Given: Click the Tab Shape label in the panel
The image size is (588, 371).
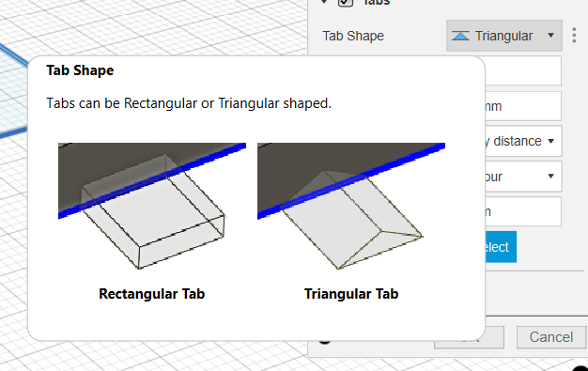Looking at the screenshot, I should click(353, 36).
